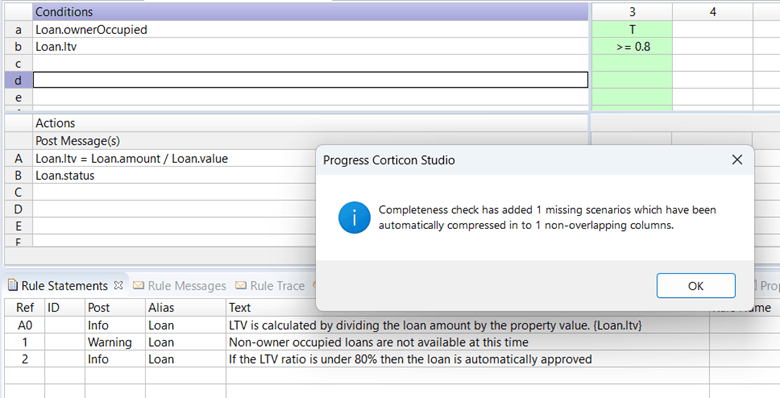
Task: Select condition row header b
Action: click(x=18, y=46)
